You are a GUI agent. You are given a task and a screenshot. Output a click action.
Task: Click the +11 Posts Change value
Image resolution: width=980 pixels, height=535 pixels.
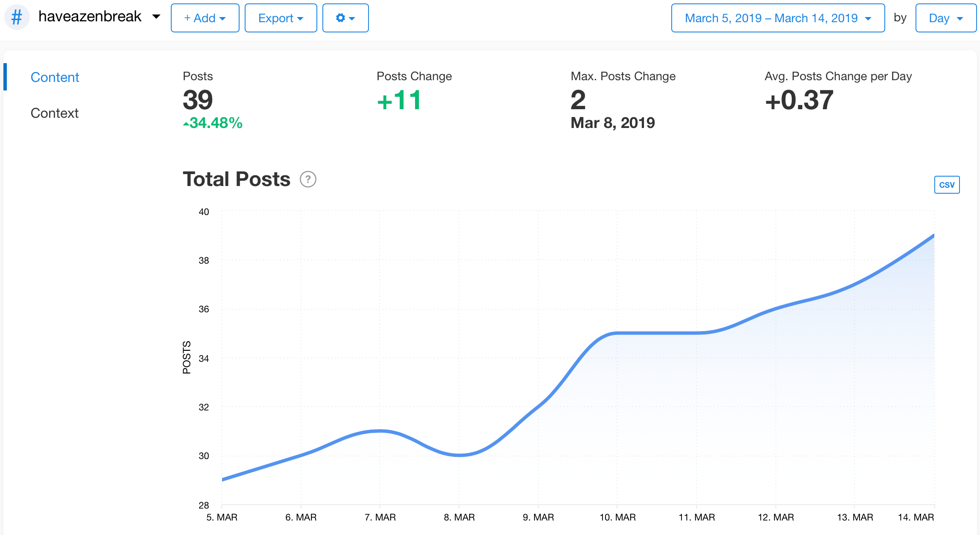pyautogui.click(x=399, y=100)
